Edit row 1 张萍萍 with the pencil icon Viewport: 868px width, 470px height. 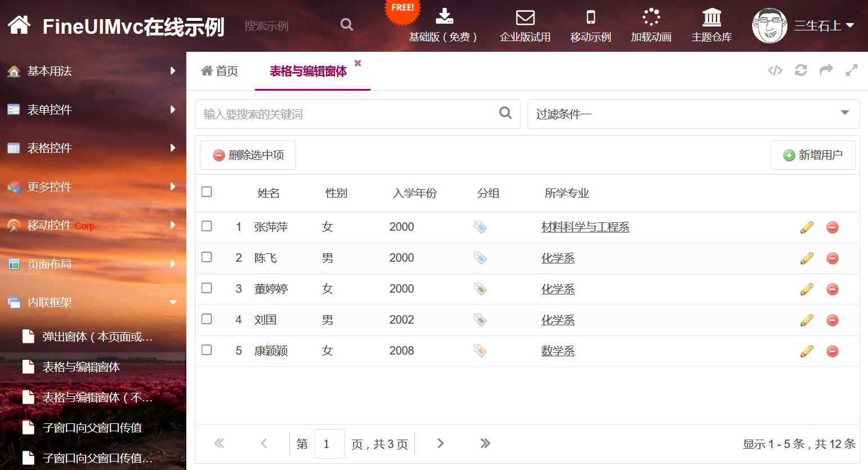point(807,227)
